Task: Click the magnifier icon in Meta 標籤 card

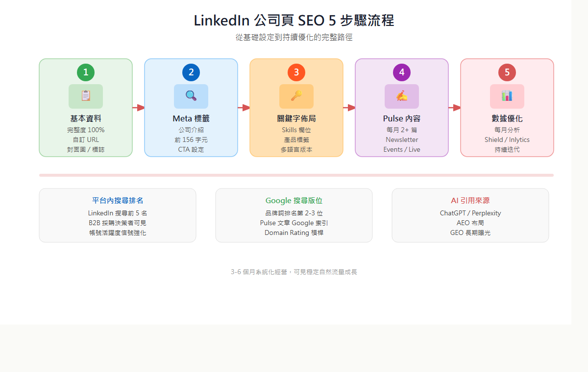Action: click(x=191, y=96)
